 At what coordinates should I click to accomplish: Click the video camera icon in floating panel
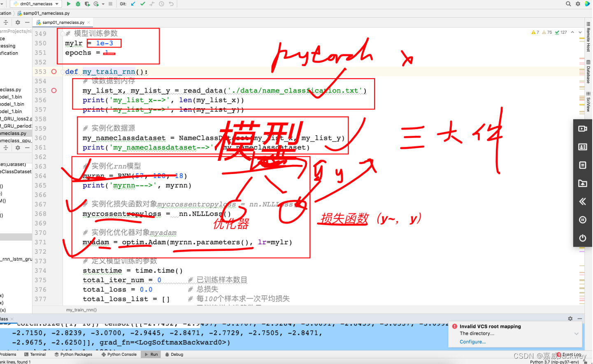point(583,129)
